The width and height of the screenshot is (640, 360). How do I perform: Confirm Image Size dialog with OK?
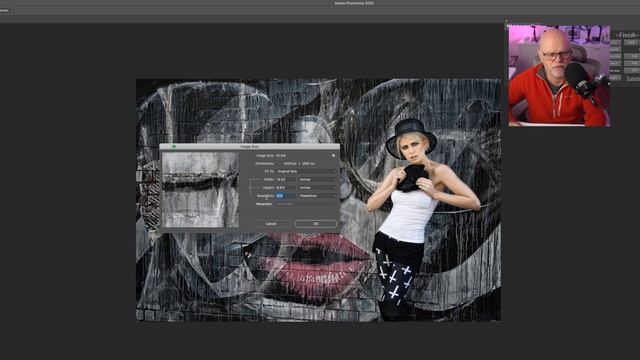[x=316, y=224]
